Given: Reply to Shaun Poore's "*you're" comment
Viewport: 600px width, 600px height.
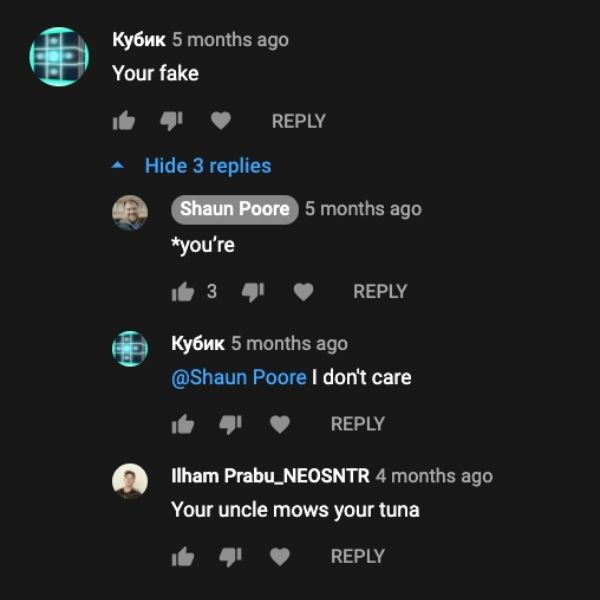Looking at the screenshot, I should (380, 292).
